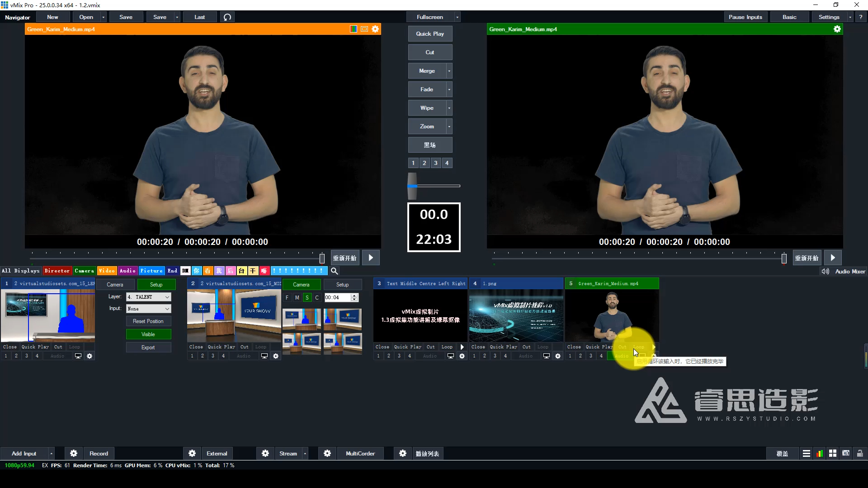Open the snapshot camera icon
The height and width of the screenshot is (488, 868).
(x=846, y=453)
